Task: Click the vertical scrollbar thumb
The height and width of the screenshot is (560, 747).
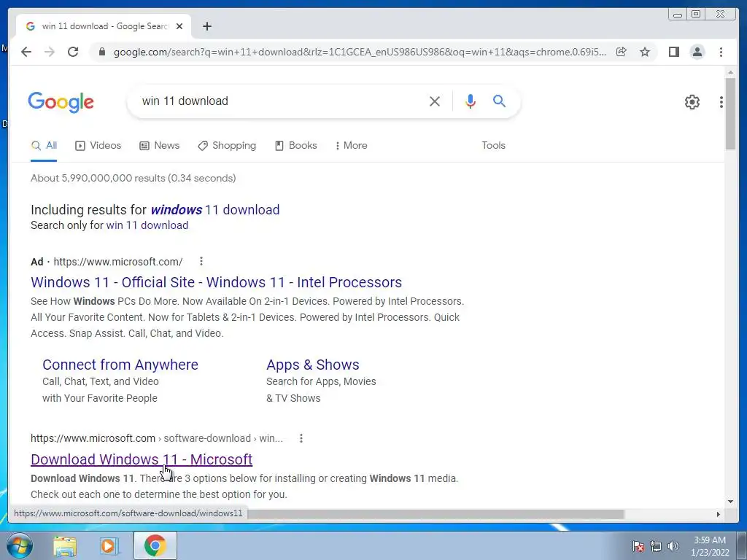Action: 730,113
